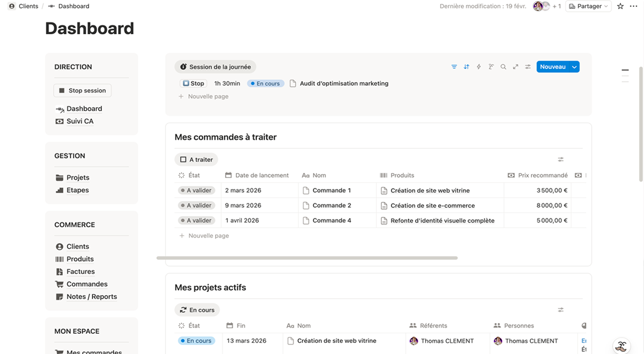The height and width of the screenshot is (354, 644).
Task: Change En cours status of project row
Action: tap(197, 341)
